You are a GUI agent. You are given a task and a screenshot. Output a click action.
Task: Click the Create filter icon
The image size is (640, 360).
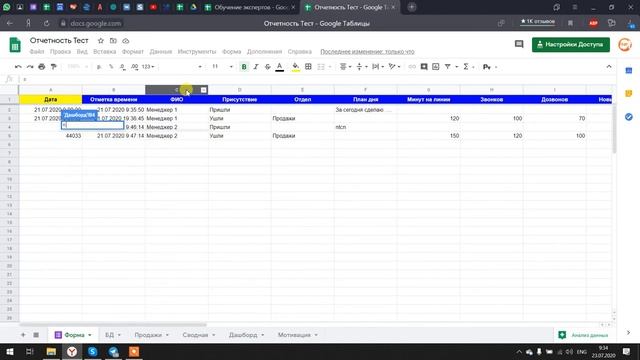448,67
